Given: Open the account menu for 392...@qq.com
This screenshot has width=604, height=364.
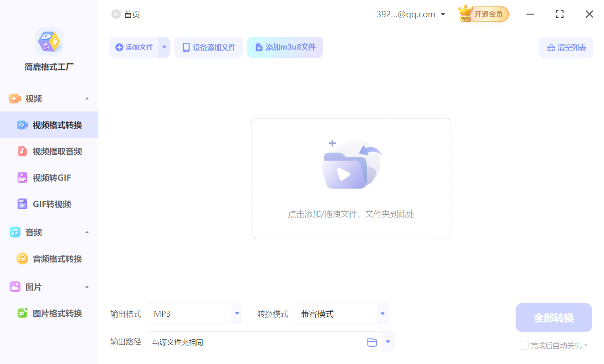Looking at the screenshot, I should click(x=411, y=14).
